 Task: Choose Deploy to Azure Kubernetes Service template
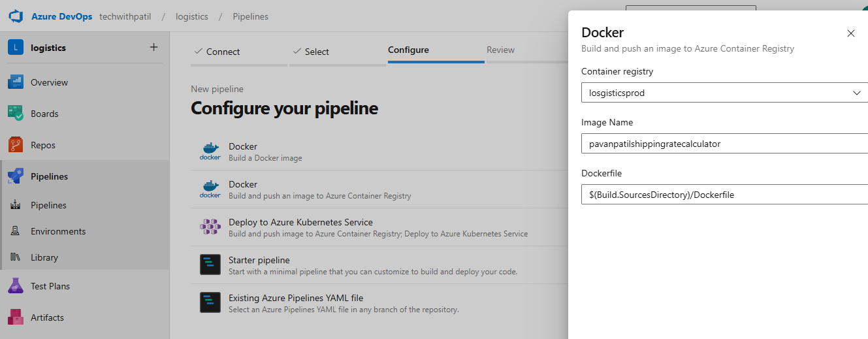(x=300, y=222)
